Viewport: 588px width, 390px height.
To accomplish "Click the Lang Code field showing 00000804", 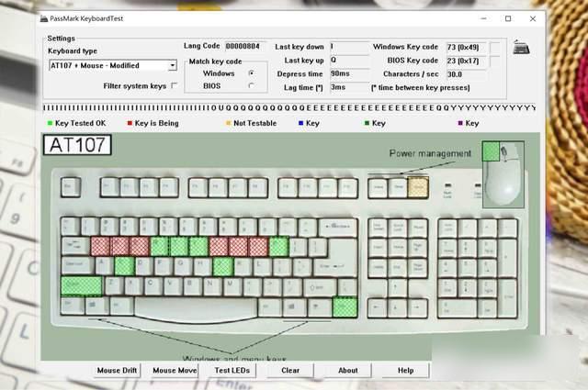I will click(x=245, y=46).
